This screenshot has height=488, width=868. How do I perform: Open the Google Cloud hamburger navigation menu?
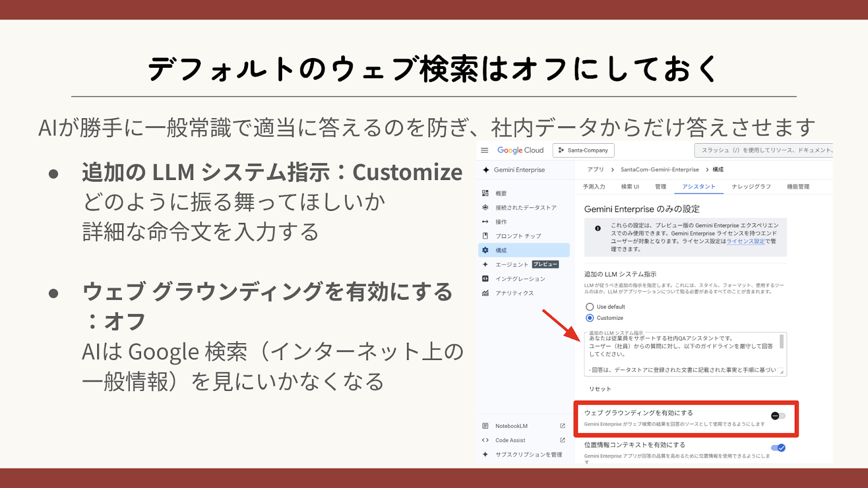pos(484,150)
